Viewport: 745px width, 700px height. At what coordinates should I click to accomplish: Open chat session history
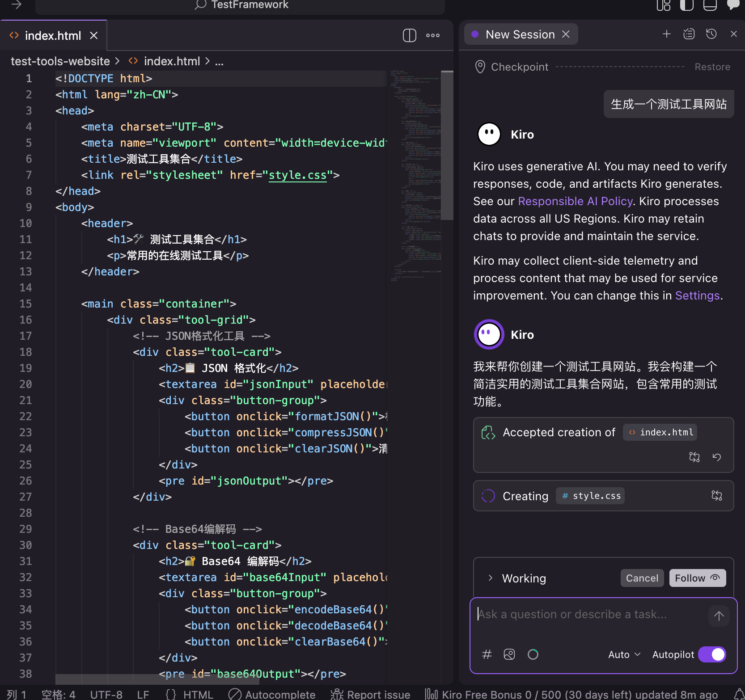[x=711, y=34]
